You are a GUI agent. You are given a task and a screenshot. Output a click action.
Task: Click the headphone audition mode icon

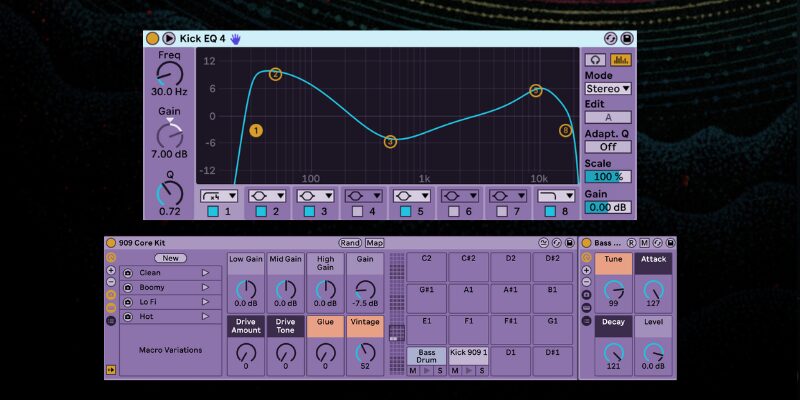(x=594, y=60)
